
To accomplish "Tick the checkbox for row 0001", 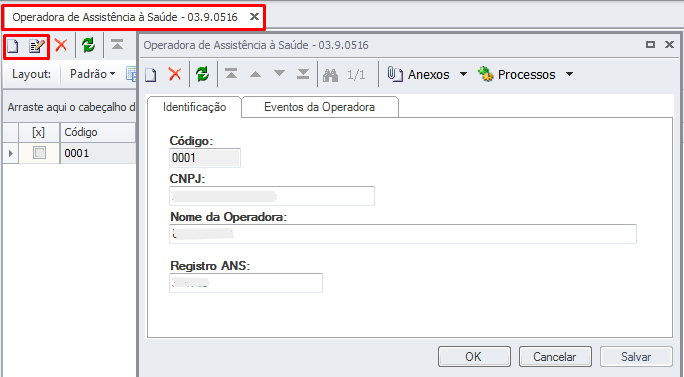I will (39, 153).
